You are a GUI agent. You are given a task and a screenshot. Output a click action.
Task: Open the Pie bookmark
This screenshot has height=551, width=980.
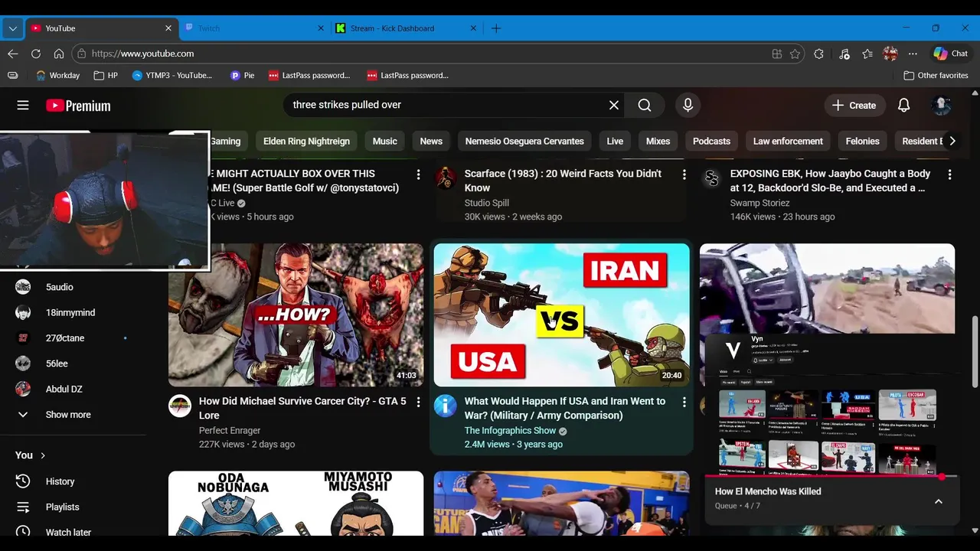(242, 75)
